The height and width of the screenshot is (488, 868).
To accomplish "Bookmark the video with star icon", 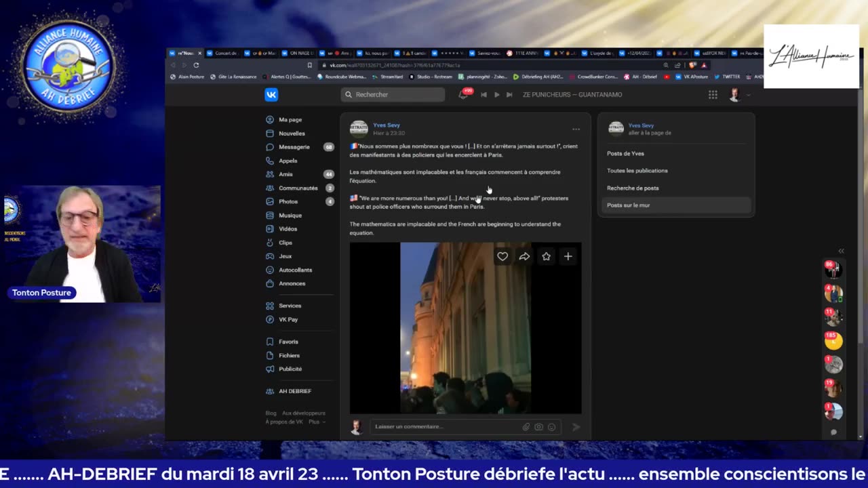I will pos(546,256).
